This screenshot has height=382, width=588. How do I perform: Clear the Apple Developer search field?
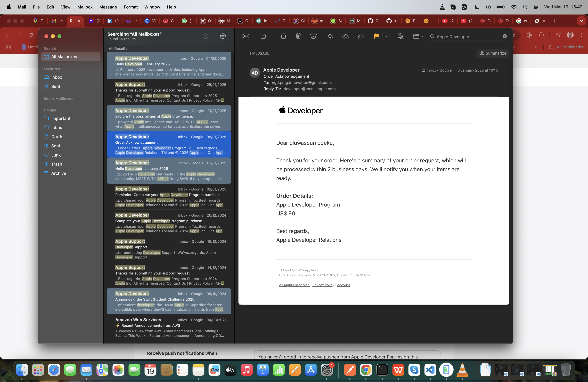pos(505,37)
